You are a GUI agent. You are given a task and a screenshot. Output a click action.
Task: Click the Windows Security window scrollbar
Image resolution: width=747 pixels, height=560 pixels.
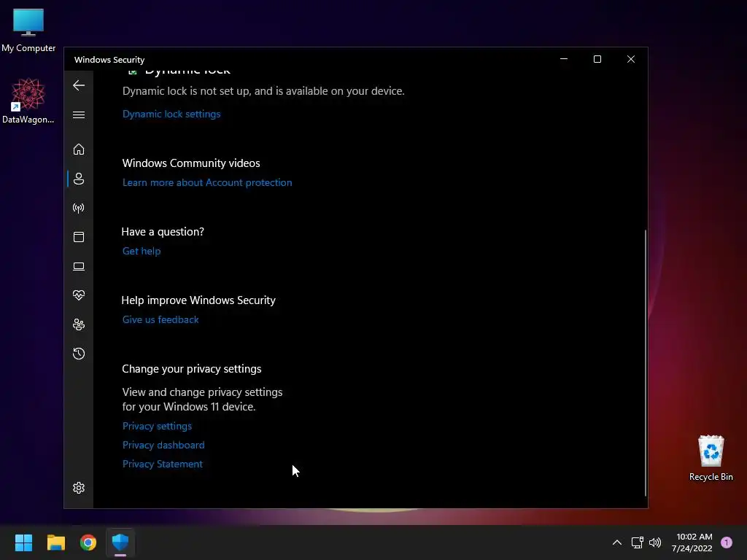(646, 362)
